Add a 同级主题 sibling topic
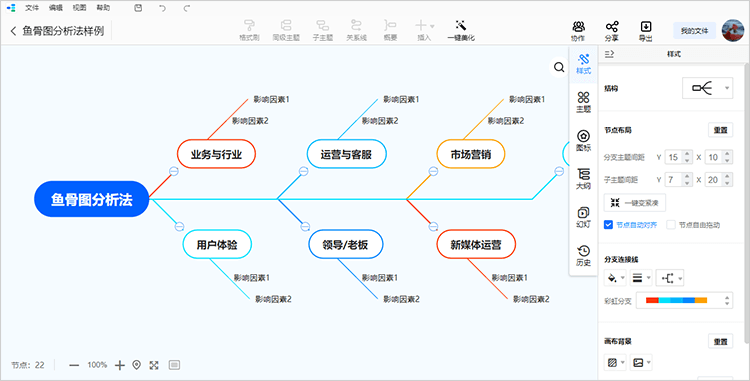This screenshot has height=381, width=750. pos(286,30)
